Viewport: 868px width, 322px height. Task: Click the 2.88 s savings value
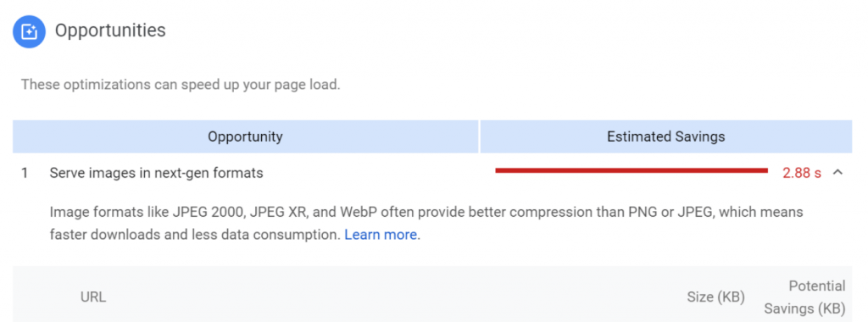click(x=802, y=173)
